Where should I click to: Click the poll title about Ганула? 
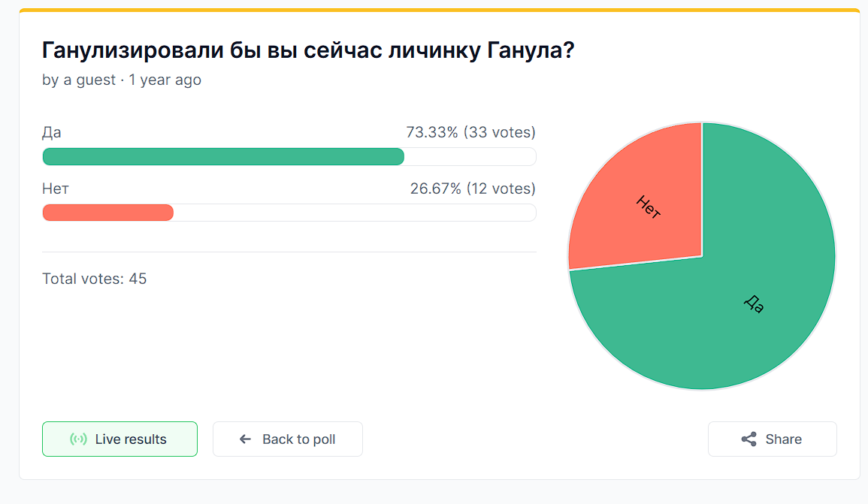308,50
